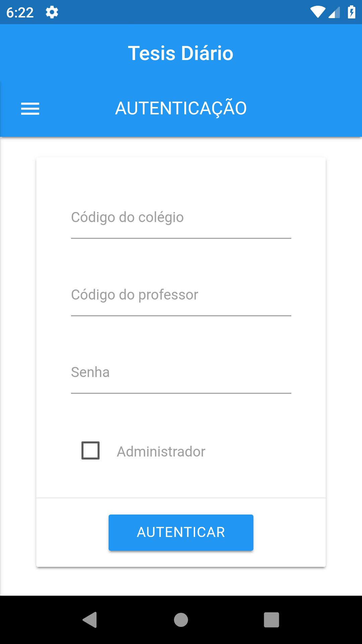
Task: Click the AUTENTICAR button
Action: (x=181, y=532)
